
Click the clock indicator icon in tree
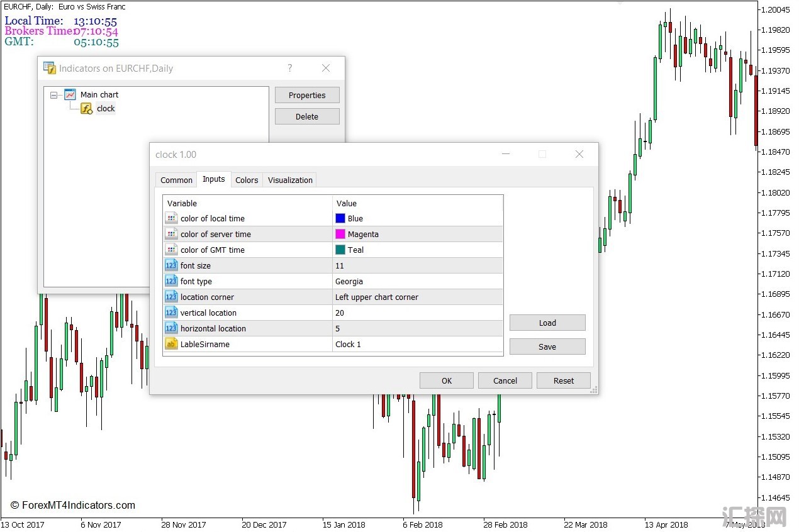pyautogui.click(x=86, y=109)
